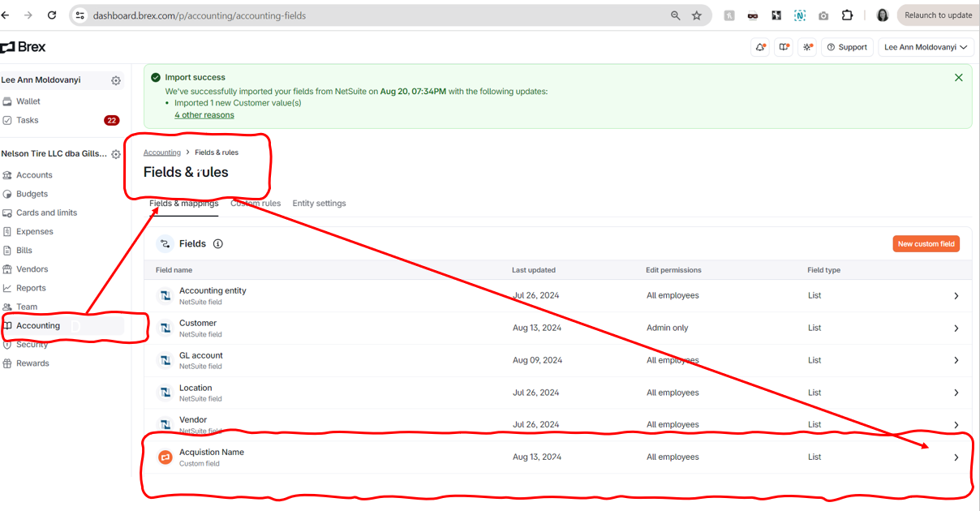Open Reports in the sidebar

pyautogui.click(x=31, y=288)
